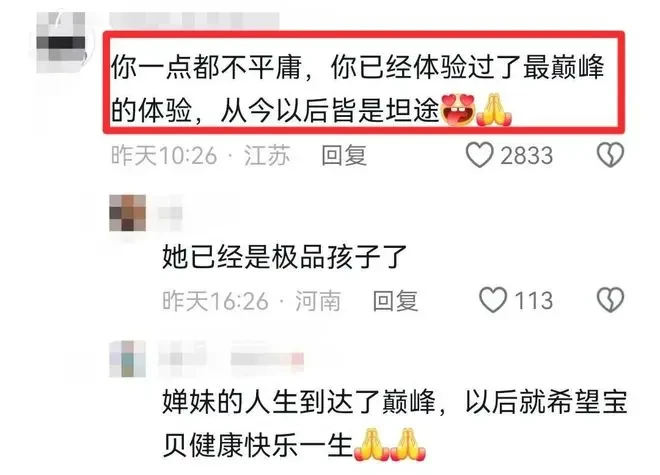This screenshot has height=475, width=660.
Task: Open the 极品孩子 replier's avatar
Action: pos(128,213)
